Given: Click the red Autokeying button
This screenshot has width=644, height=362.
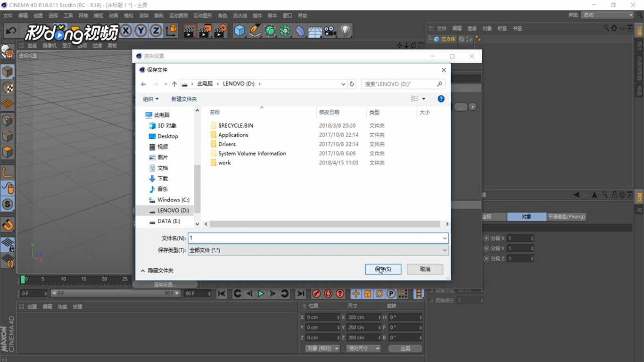Looking at the screenshot, I should click(328, 294).
